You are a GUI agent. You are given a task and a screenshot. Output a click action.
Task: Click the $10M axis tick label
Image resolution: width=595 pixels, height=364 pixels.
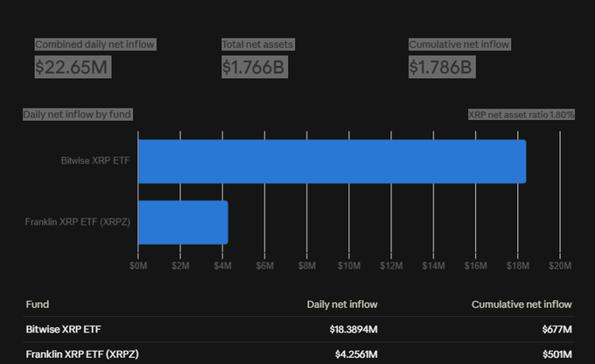tap(349, 266)
